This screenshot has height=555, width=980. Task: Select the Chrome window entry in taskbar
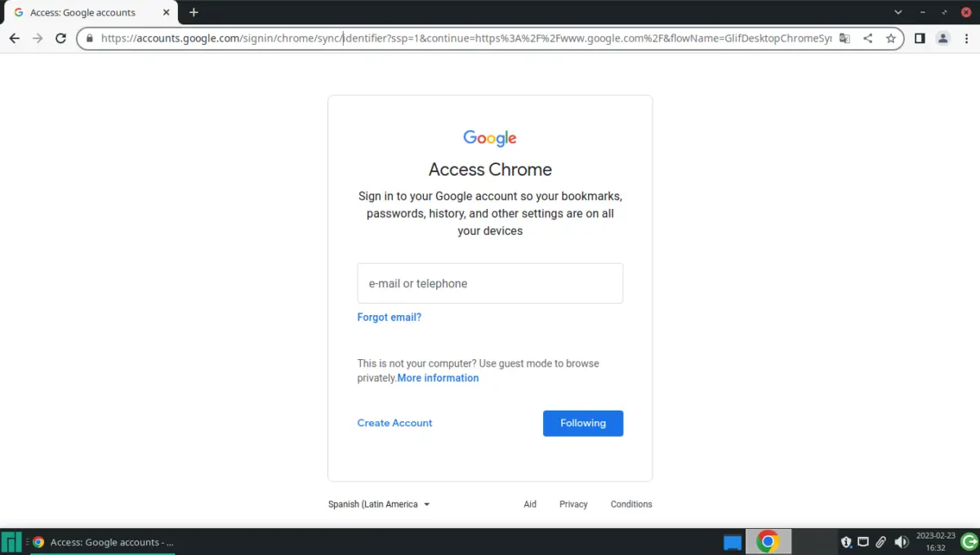[x=103, y=542]
